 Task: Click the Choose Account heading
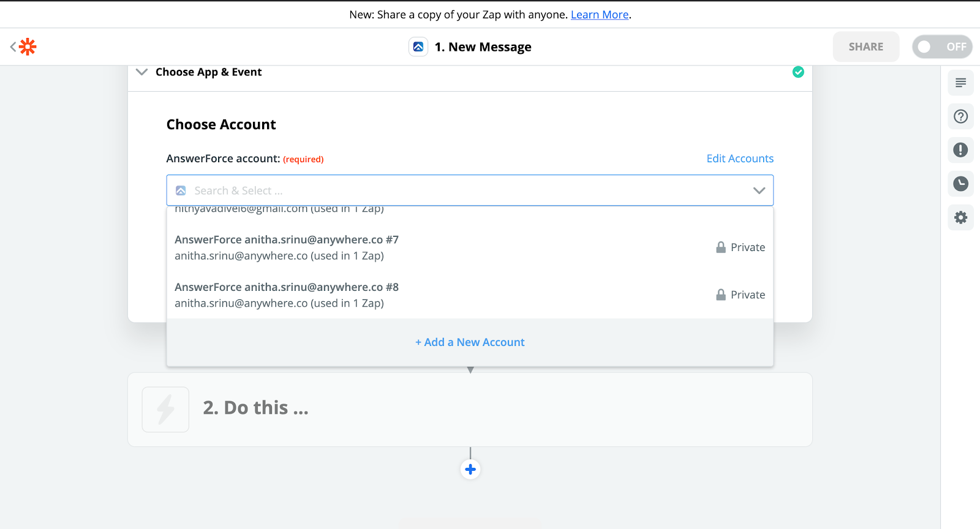point(221,124)
